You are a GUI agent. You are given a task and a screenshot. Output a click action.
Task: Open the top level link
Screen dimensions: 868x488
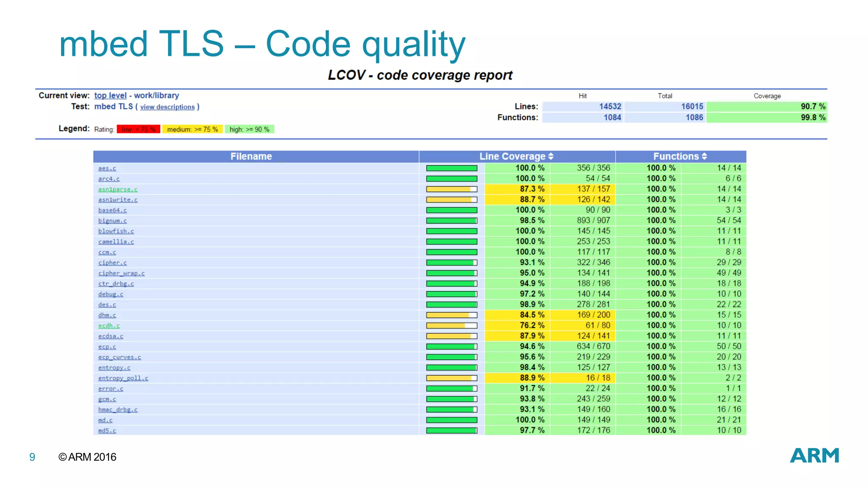110,95
